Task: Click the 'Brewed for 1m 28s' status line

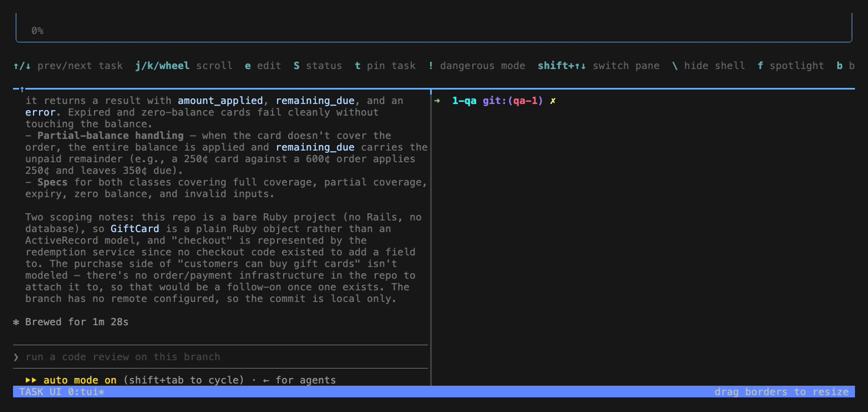Action: pos(76,322)
